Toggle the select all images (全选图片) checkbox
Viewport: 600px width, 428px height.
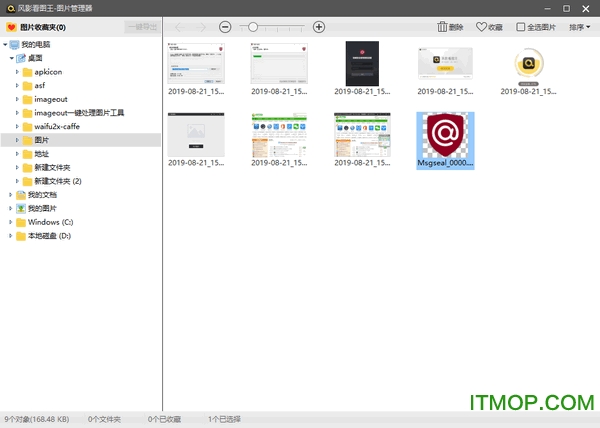pos(520,27)
